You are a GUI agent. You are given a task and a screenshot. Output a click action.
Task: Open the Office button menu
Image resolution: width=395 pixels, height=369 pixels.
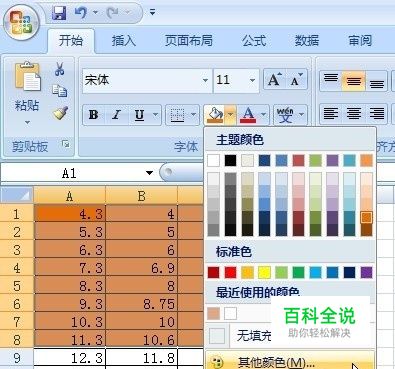click(21, 23)
